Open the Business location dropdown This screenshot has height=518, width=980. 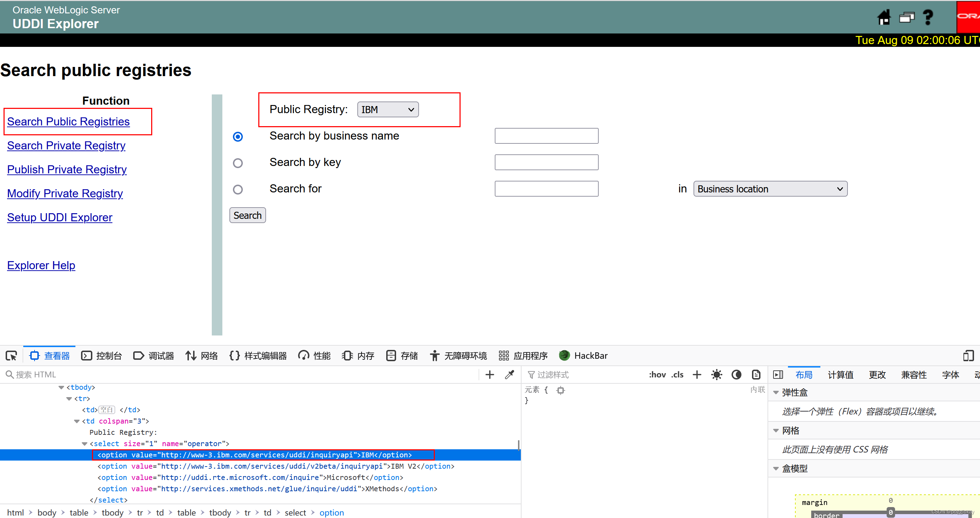point(770,189)
